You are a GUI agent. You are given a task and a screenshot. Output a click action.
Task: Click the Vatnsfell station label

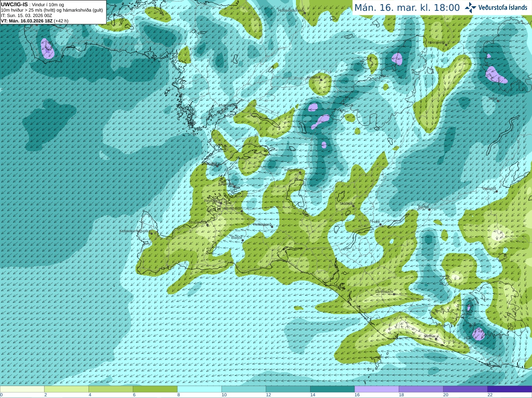(x=489, y=189)
